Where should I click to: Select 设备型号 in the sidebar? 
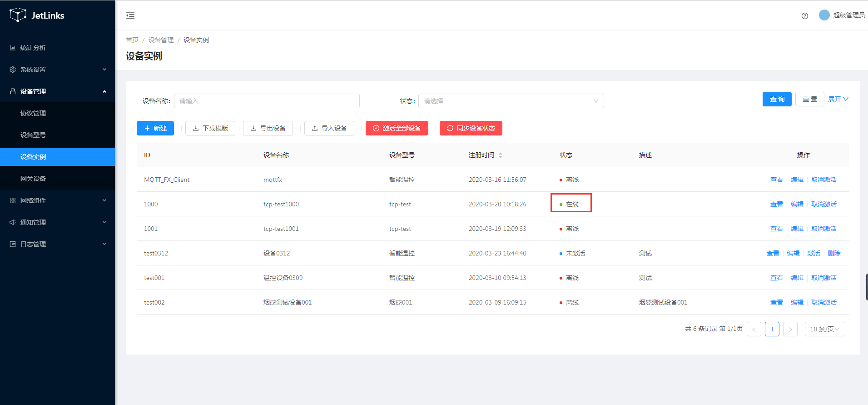pyautogui.click(x=33, y=135)
